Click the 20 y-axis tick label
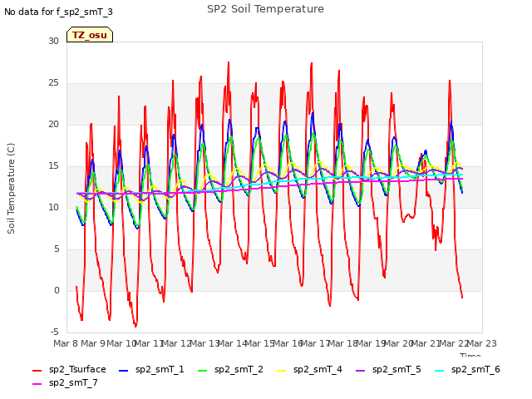The height and width of the screenshot is (399, 532). (53, 124)
